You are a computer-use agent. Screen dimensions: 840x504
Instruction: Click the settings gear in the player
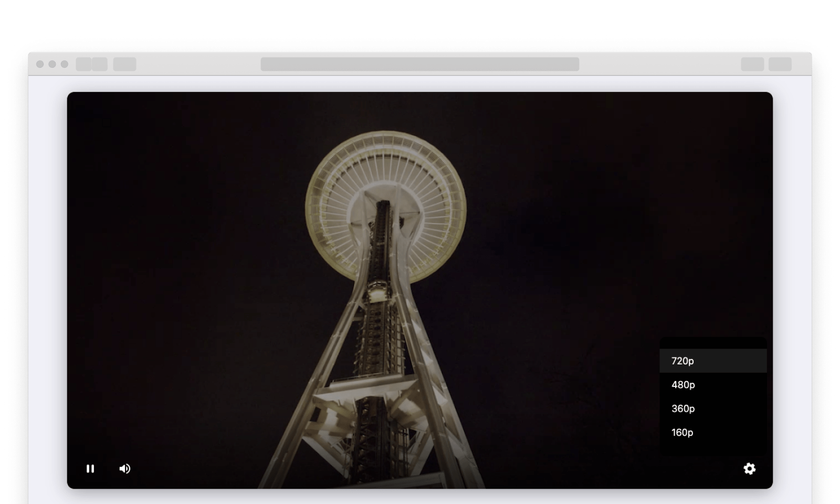749,469
